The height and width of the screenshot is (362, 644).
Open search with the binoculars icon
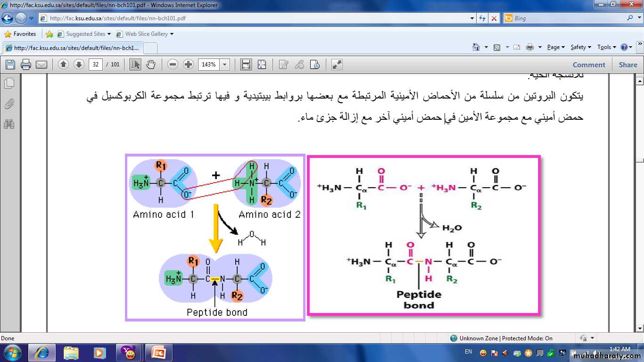[x=9, y=124]
